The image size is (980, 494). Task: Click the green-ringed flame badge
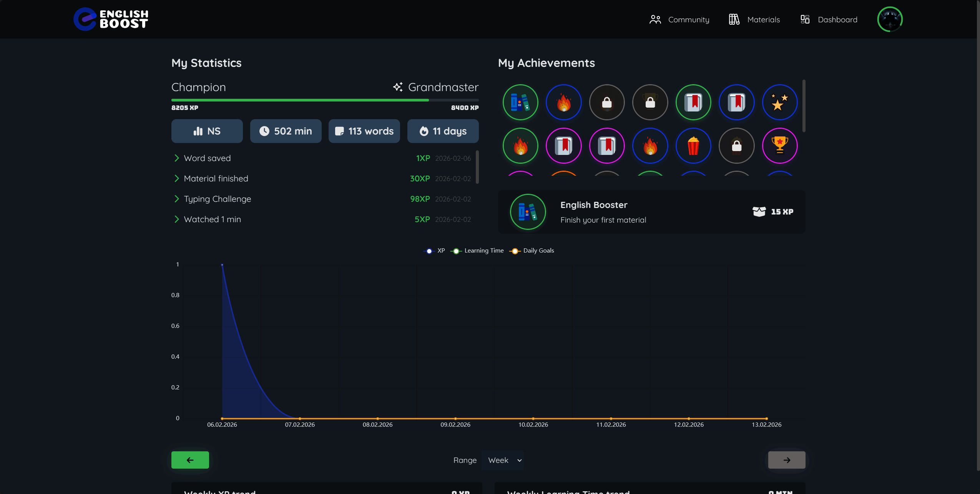[x=520, y=146]
